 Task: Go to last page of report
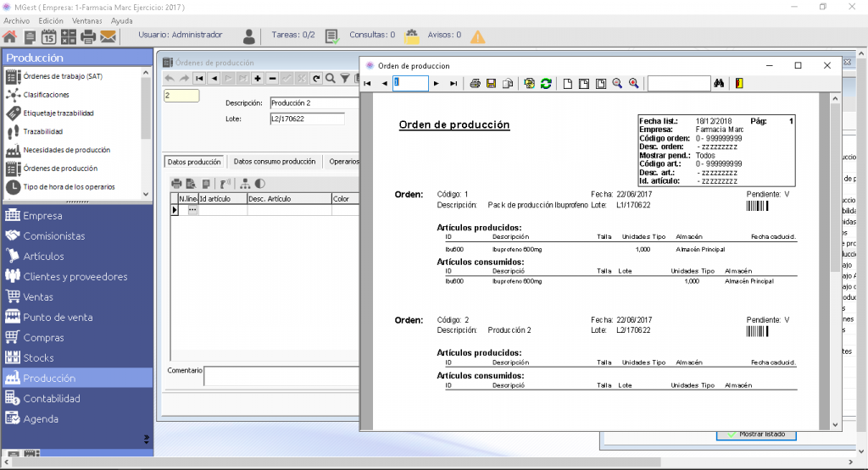(453, 84)
